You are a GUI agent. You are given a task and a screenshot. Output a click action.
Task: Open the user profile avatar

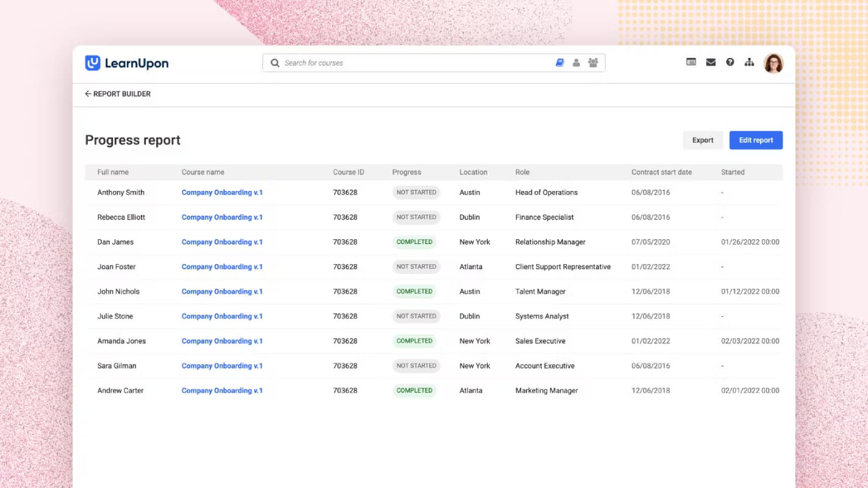773,63
